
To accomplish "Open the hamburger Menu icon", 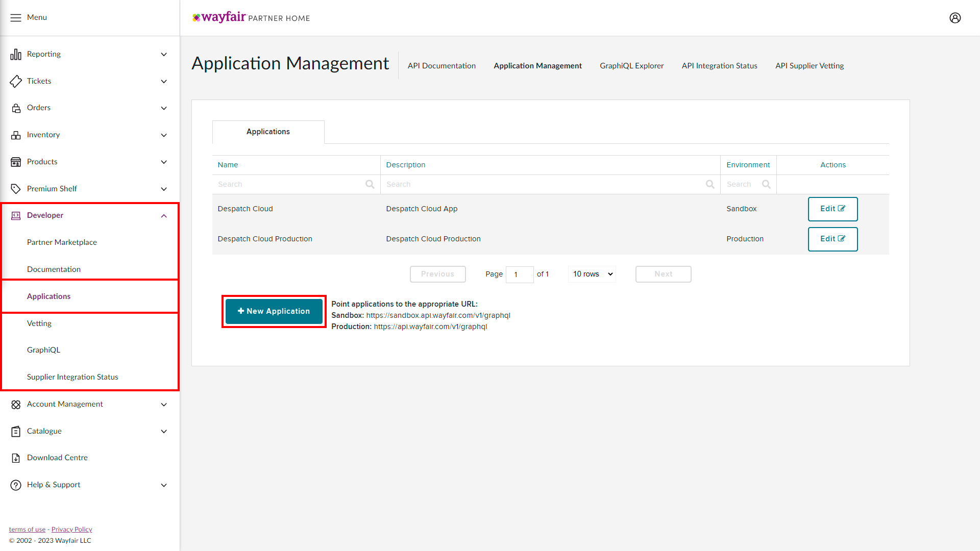I will click(x=16, y=18).
